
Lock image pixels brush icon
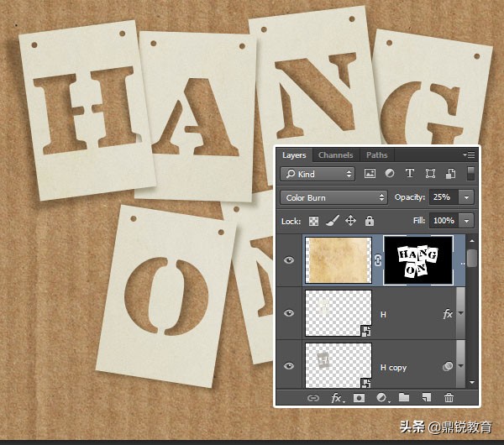tap(333, 221)
